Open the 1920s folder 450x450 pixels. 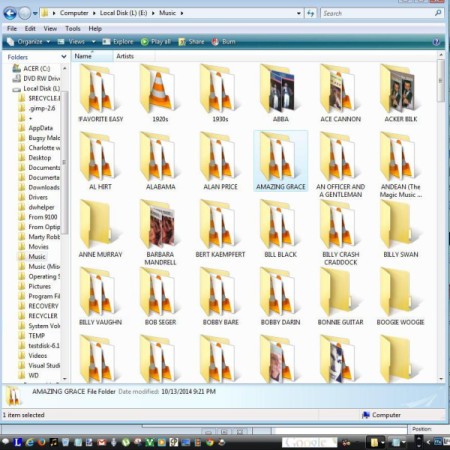tap(160, 94)
